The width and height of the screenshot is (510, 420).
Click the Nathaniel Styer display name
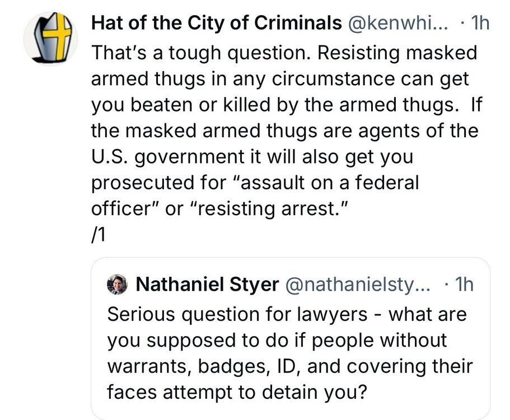click(207, 285)
